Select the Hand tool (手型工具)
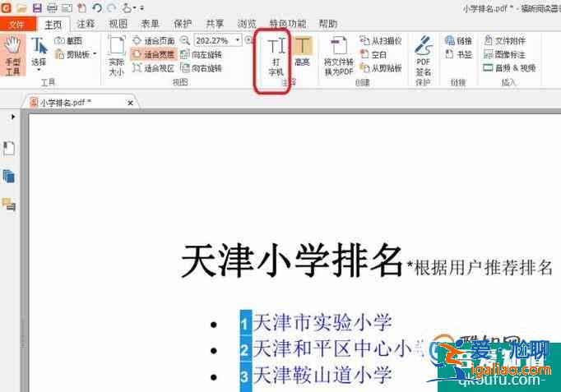 13,55
